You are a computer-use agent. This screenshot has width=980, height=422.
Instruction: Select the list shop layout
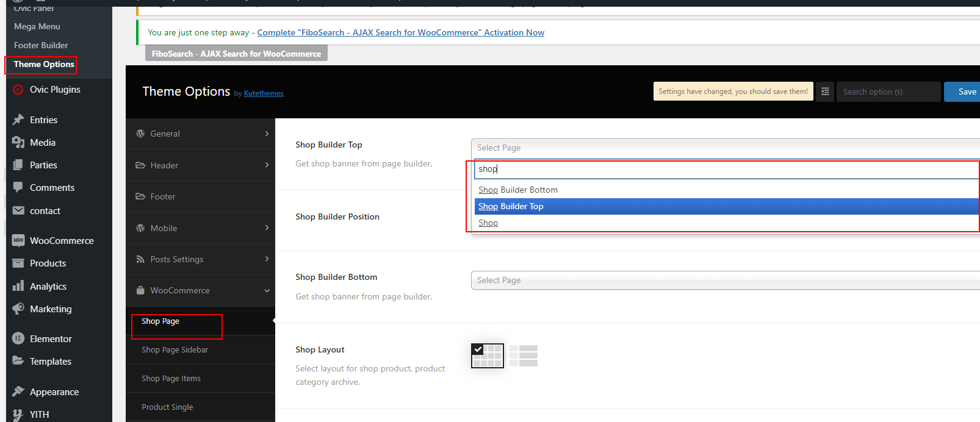[523, 356]
